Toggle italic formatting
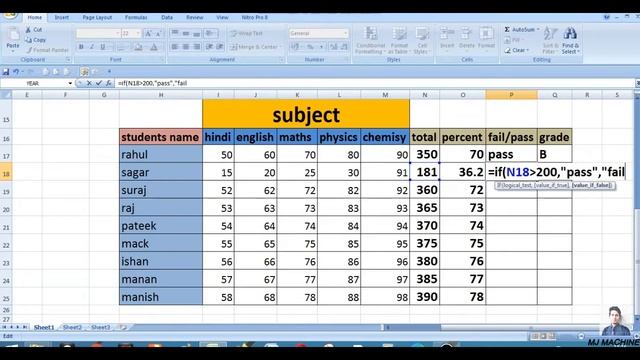 (x=92, y=47)
